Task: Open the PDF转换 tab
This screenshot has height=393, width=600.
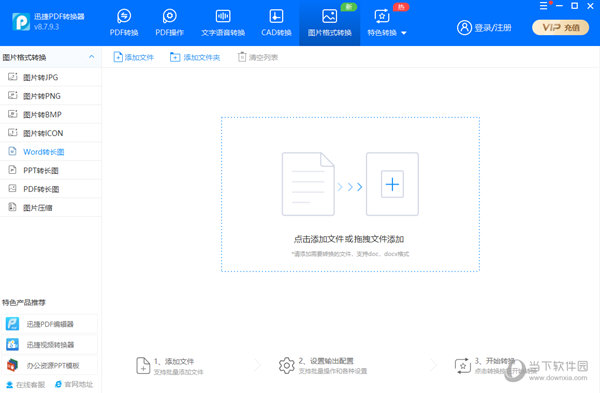Action: click(124, 23)
